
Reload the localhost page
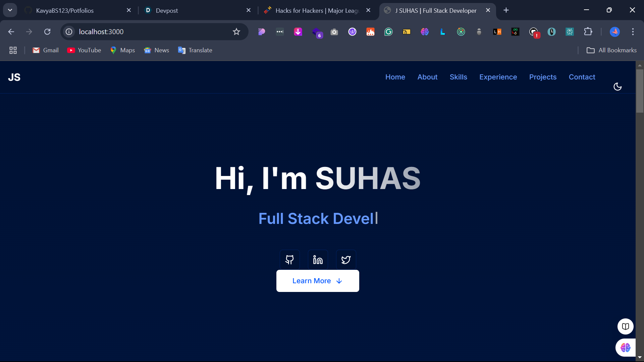pyautogui.click(x=47, y=32)
